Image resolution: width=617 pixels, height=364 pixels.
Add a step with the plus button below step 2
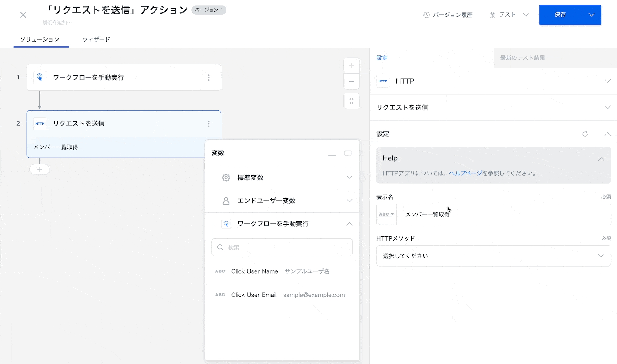click(x=39, y=169)
